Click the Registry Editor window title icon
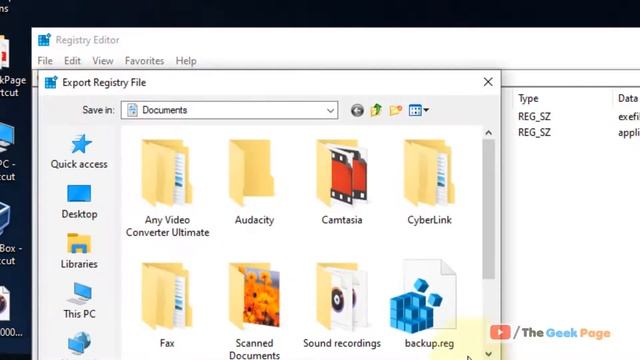 click(44, 40)
